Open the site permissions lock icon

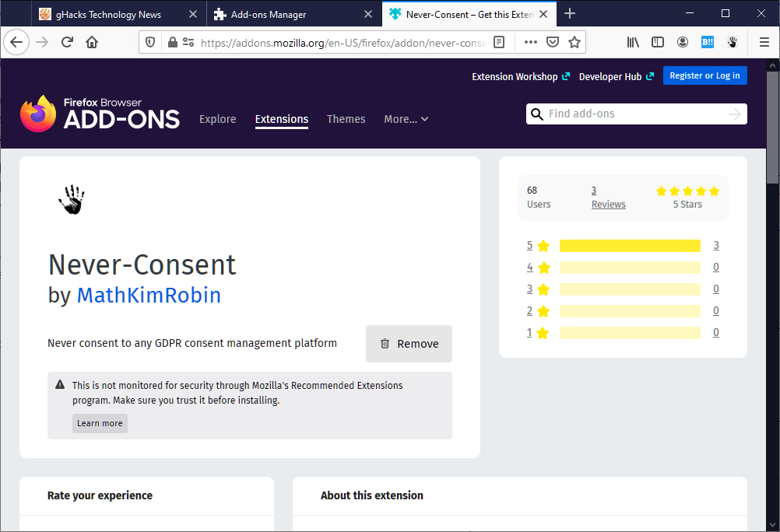(x=172, y=42)
